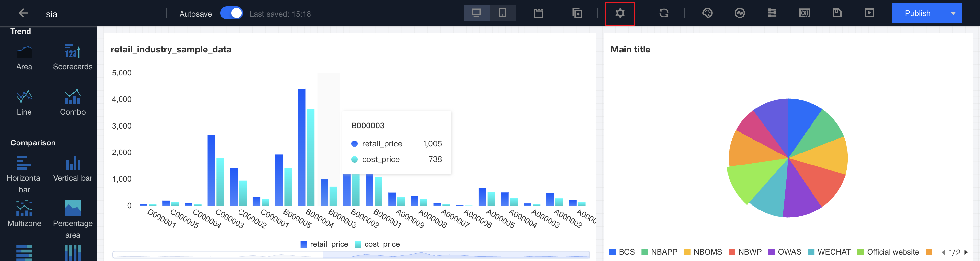Choose the Multizone chart icon

tap(24, 213)
